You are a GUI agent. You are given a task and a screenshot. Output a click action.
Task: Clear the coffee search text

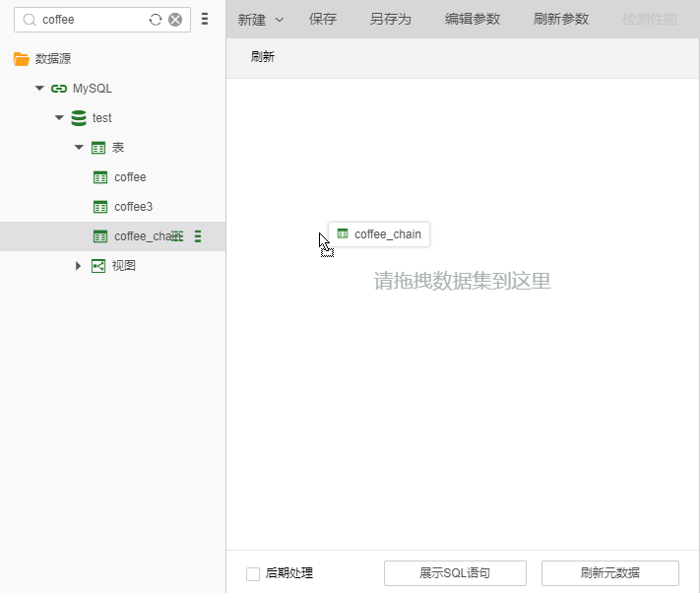click(175, 20)
